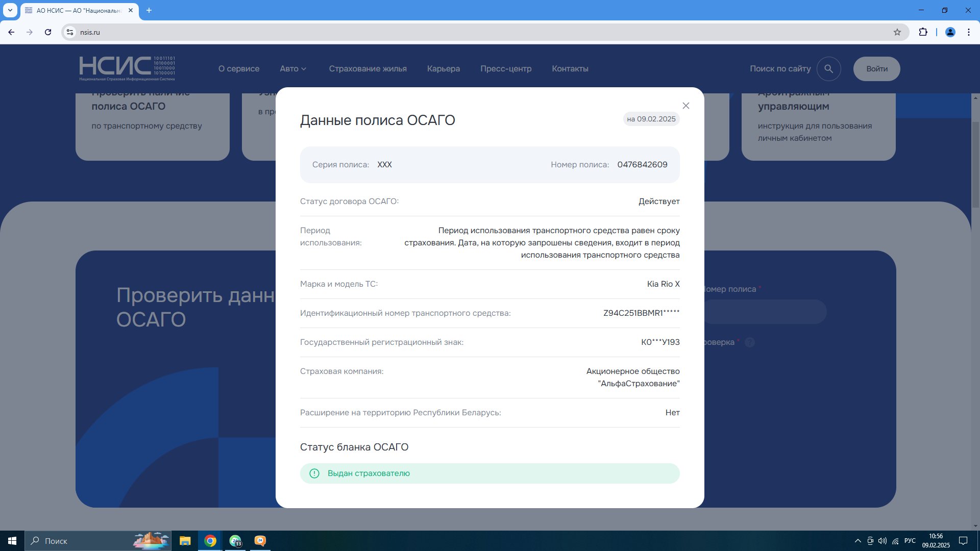Open the Арбитражным управляющим card

pyautogui.click(x=818, y=126)
